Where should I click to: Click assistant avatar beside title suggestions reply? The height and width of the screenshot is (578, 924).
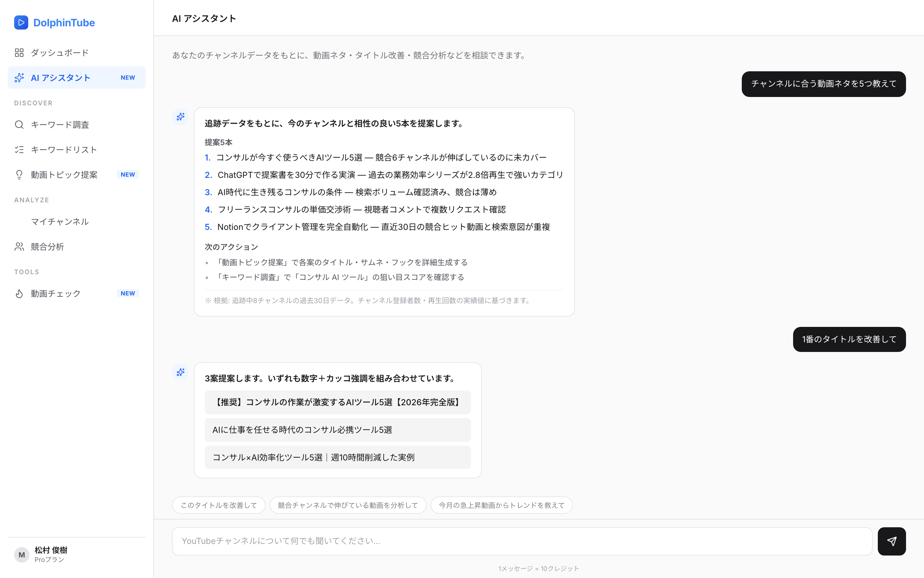181,372
